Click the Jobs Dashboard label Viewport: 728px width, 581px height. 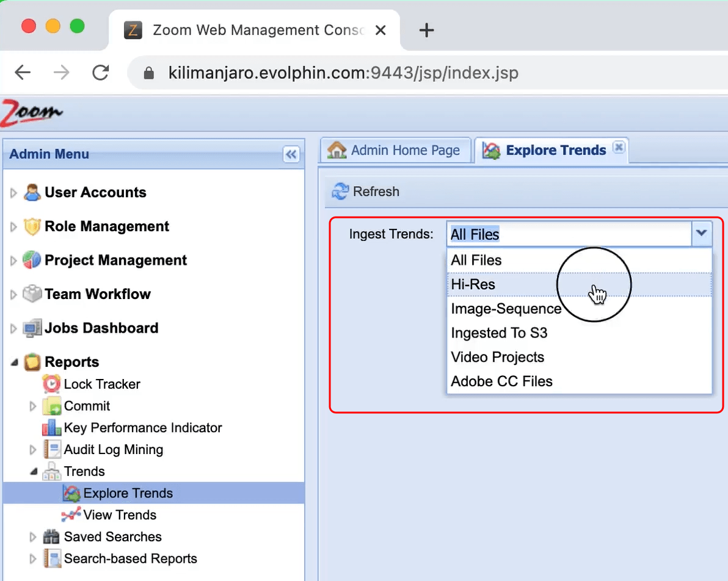coord(101,328)
